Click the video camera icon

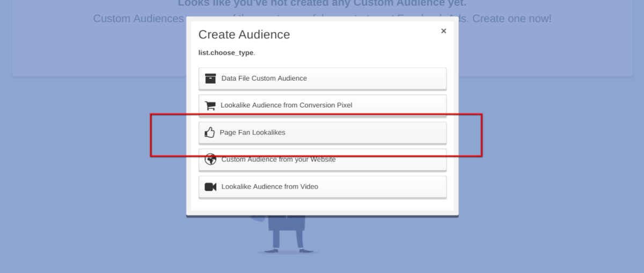[x=210, y=187]
